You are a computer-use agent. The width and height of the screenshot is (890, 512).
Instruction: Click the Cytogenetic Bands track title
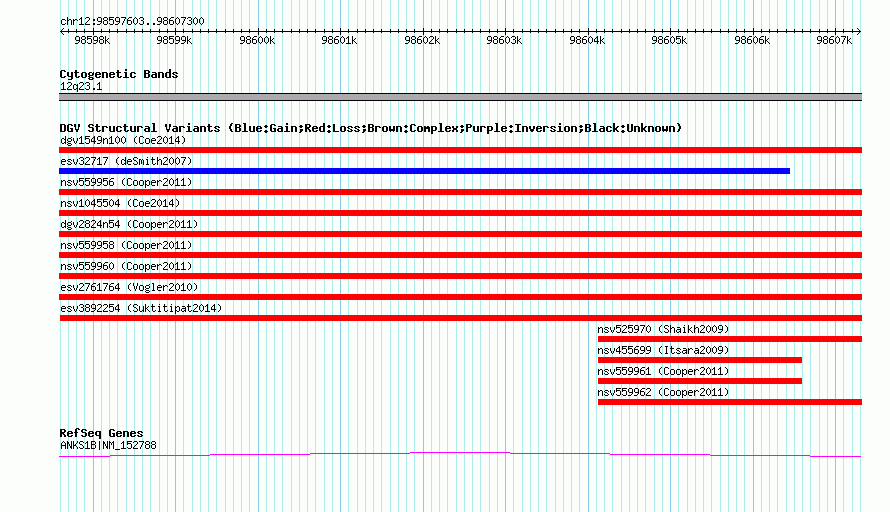click(x=119, y=74)
